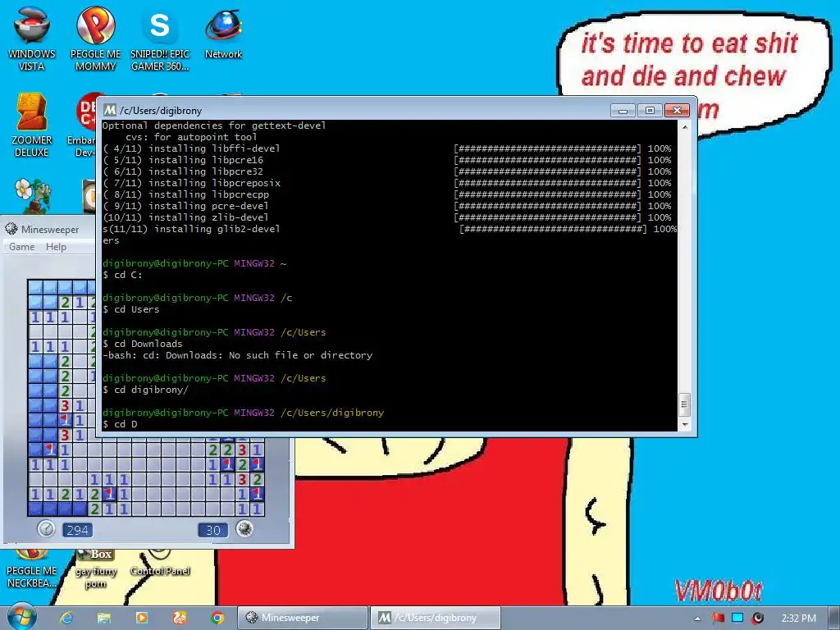Launch Internet Explorer from the taskbar
The width and height of the screenshot is (840, 630).
tap(66, 618)
